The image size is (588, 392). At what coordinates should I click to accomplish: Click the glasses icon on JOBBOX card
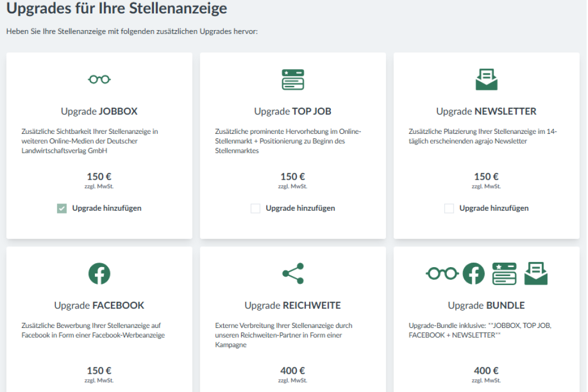(99, 79)
